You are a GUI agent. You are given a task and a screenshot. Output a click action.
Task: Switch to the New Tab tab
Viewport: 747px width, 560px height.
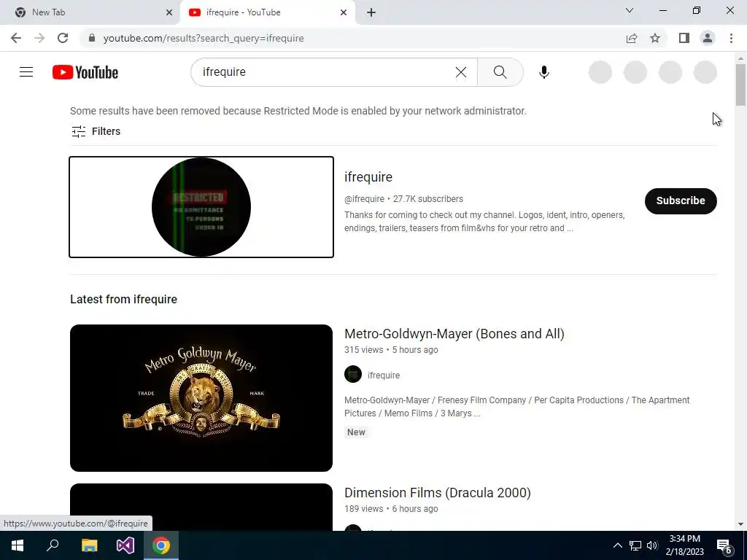(x=90, y=12)
